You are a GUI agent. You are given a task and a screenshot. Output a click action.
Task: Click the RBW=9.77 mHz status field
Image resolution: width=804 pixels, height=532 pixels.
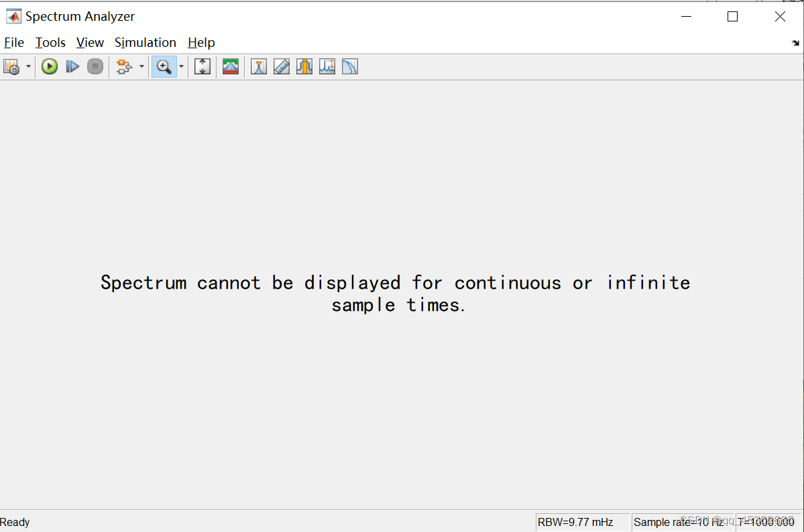[x=582, y=522]
